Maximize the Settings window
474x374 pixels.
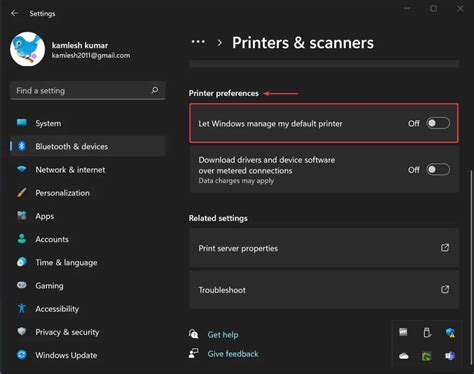433,8
